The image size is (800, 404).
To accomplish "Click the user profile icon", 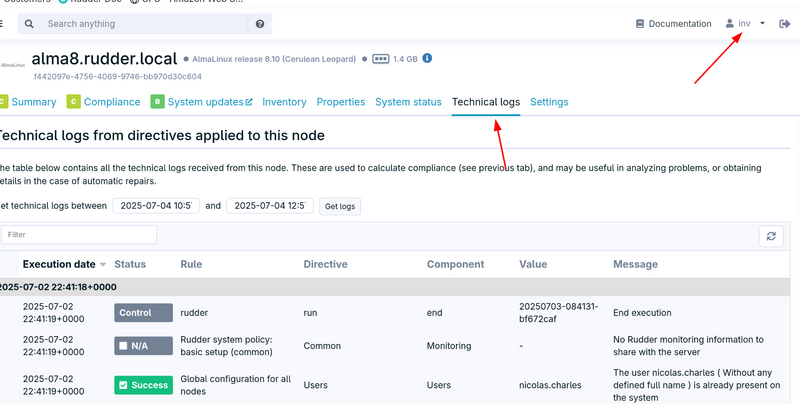I will 730,23.
